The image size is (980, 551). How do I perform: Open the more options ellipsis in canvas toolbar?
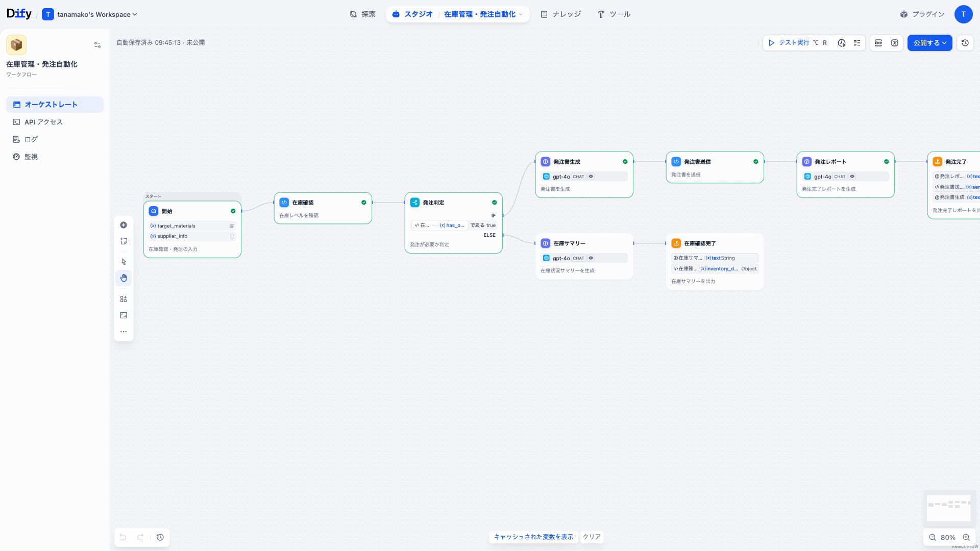pos(124,331)
